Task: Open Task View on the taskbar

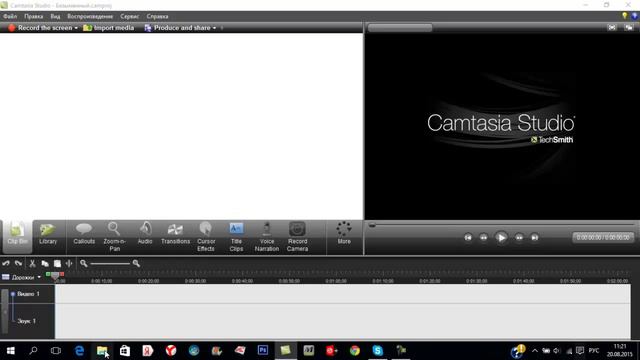Action: [56, 351]
